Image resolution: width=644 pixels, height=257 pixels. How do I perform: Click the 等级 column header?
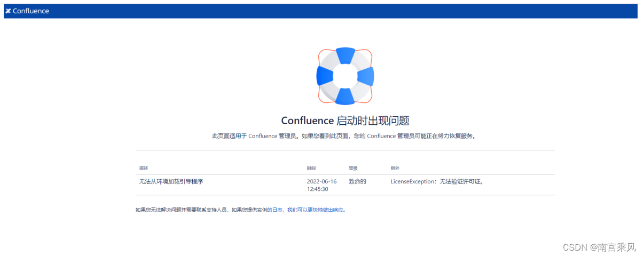point(354,168)
